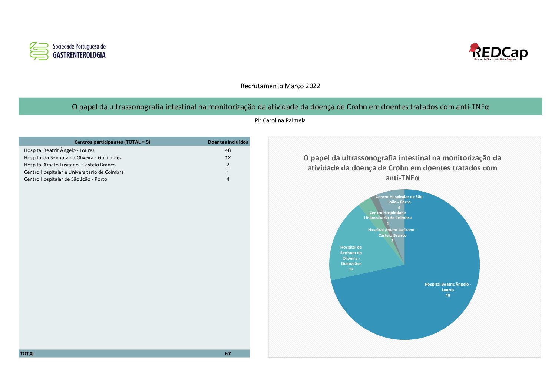Click the green study title banner
This screenshot has width=555, height=392.
pos(280,107)
